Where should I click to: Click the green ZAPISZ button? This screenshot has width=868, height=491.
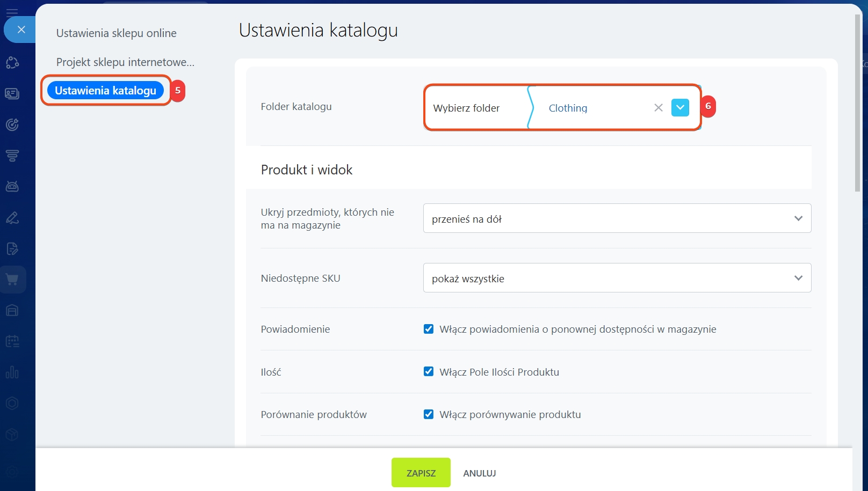[421, 473]
